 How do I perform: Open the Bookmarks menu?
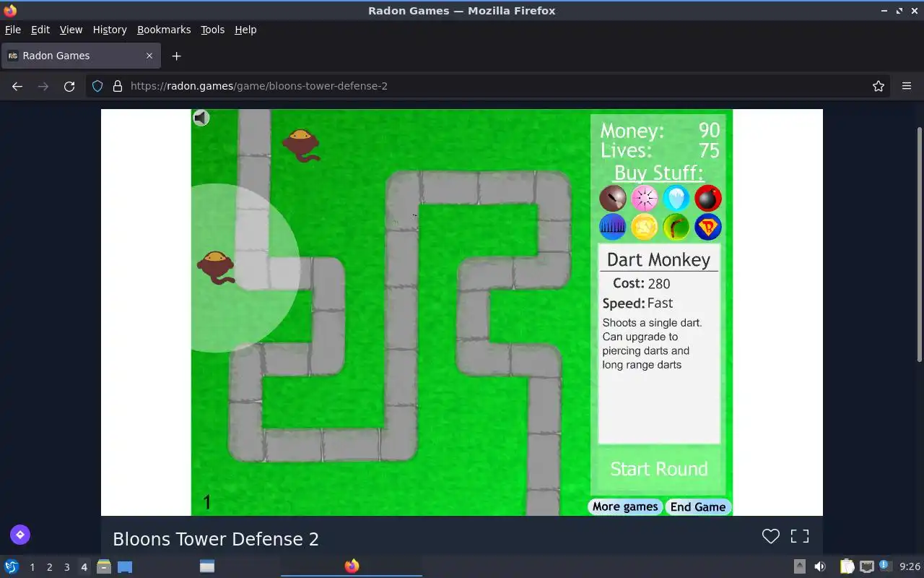click(164, 30)
